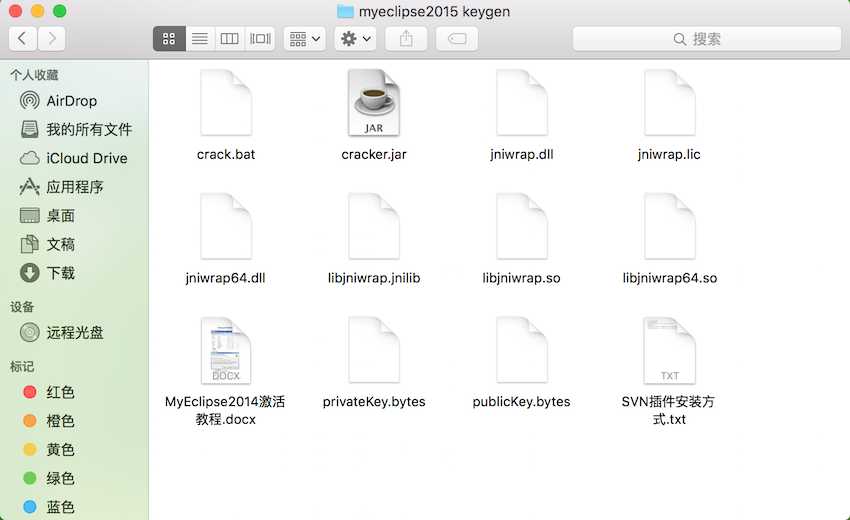Click the crack.bat filename label
This screenshot has height=520, width=850.
[x=226, y=155]
